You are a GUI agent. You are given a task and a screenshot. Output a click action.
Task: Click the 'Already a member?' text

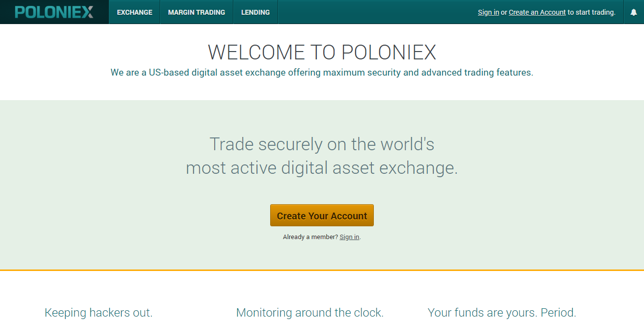point(310,237)
